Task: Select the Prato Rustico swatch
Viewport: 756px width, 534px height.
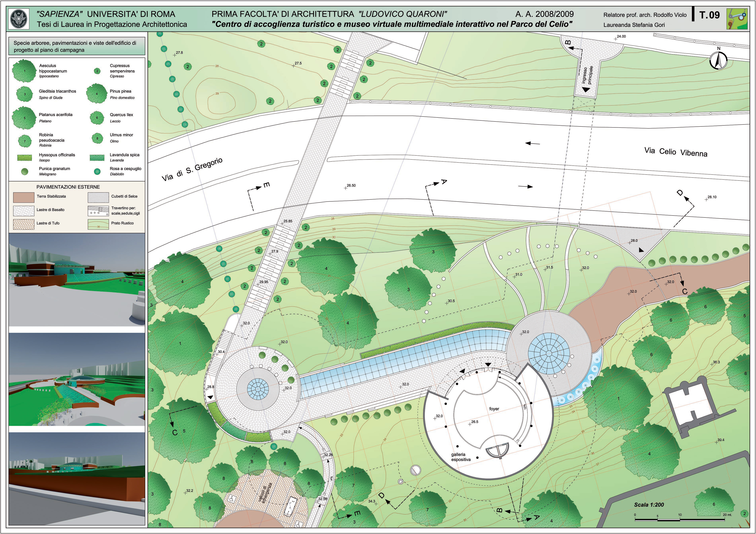Action: pyautogui.click(x=98, y=224)
